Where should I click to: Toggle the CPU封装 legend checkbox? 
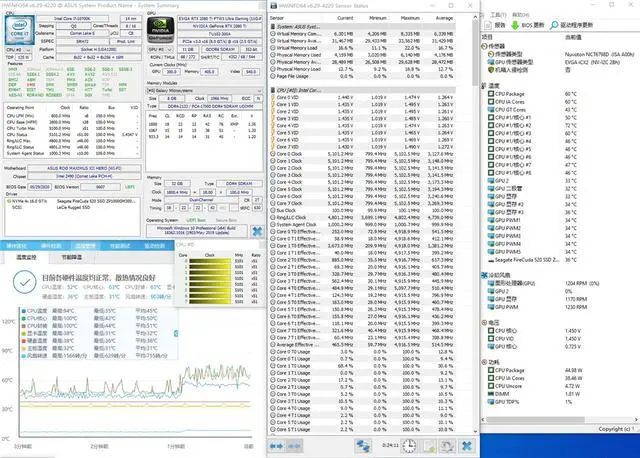(x=24, y=326)
